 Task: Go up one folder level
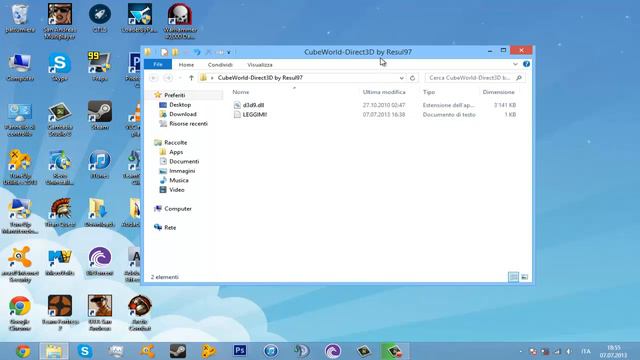coord(191,78)
